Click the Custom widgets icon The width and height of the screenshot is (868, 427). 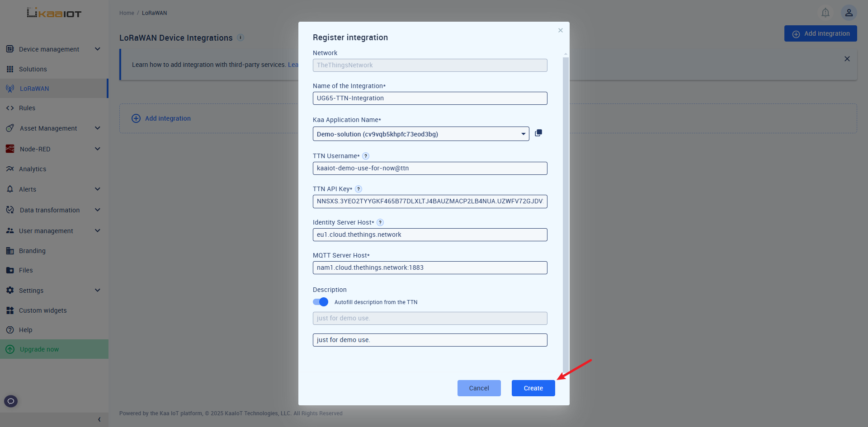10,310
